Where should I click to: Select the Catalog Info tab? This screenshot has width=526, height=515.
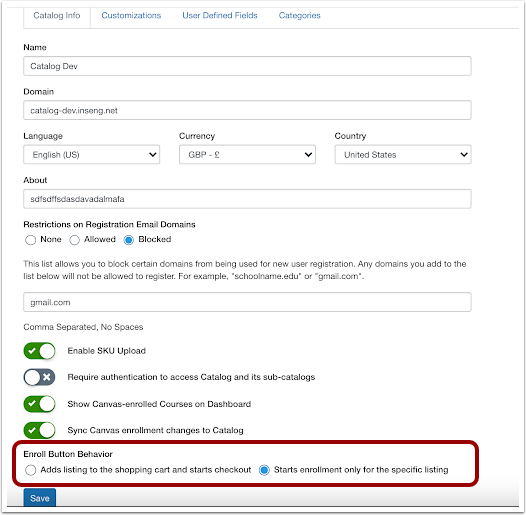coord(57,15)
